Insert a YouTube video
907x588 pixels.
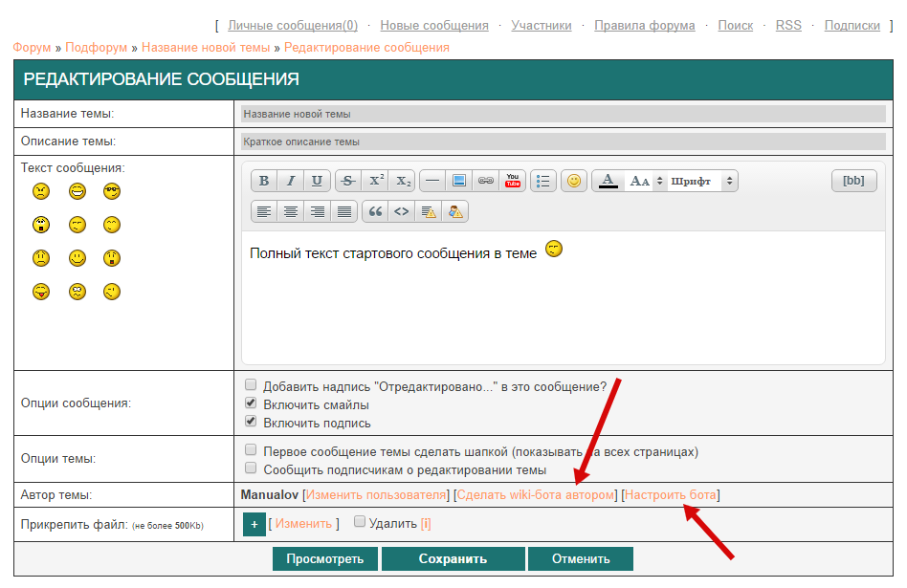click(513, 181)
